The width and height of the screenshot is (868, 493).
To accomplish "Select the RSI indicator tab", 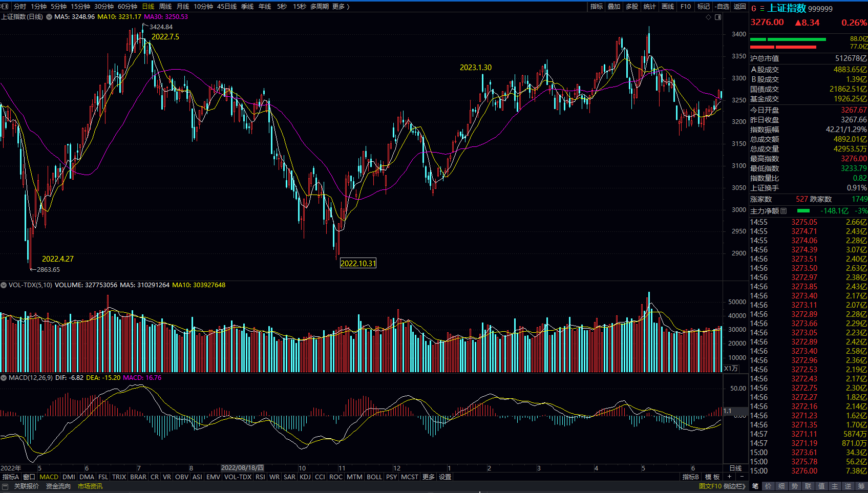I will click(260, 477).
